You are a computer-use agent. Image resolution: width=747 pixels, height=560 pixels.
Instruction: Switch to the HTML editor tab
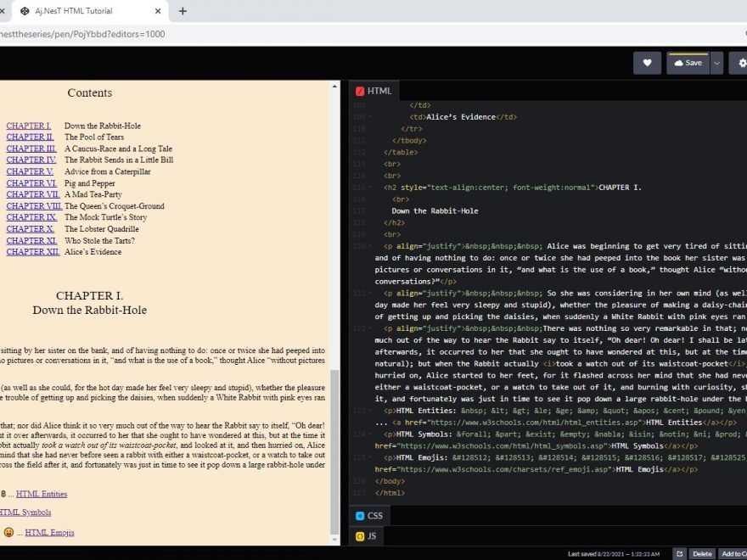(379, 91)
